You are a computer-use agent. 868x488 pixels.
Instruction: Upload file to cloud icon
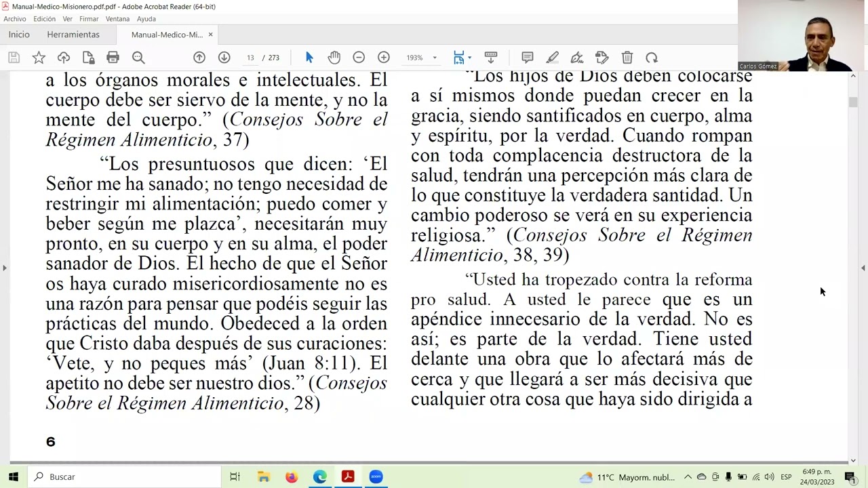click(x=64, y=58)
